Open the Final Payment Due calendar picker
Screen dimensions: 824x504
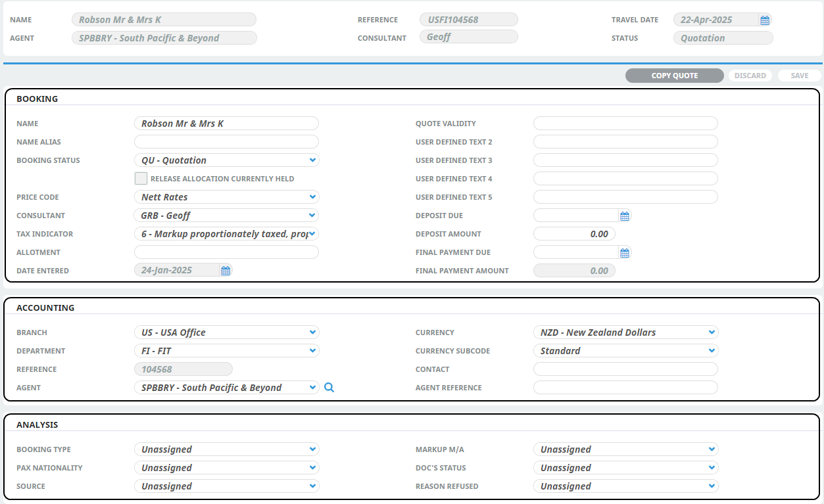coord(625,253)
